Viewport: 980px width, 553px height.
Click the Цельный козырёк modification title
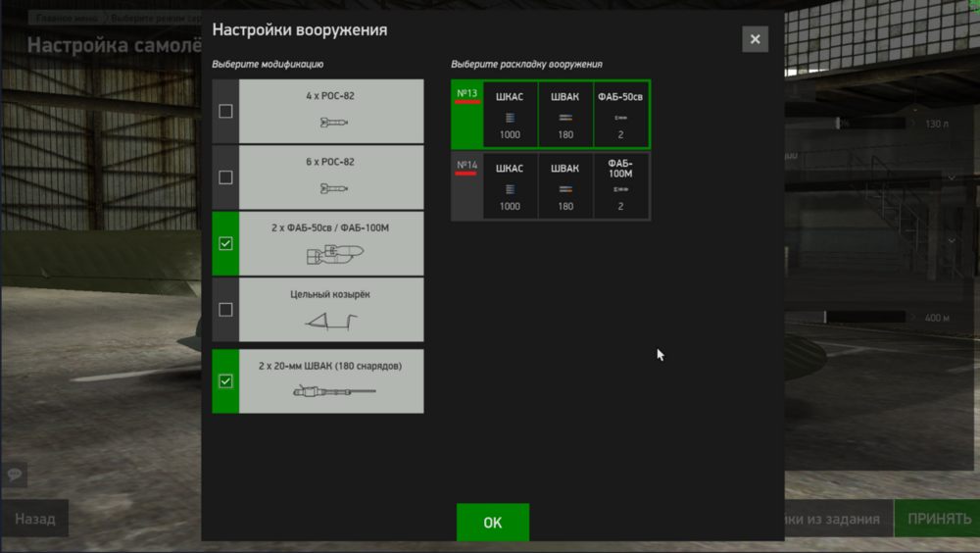coord(330,294)
